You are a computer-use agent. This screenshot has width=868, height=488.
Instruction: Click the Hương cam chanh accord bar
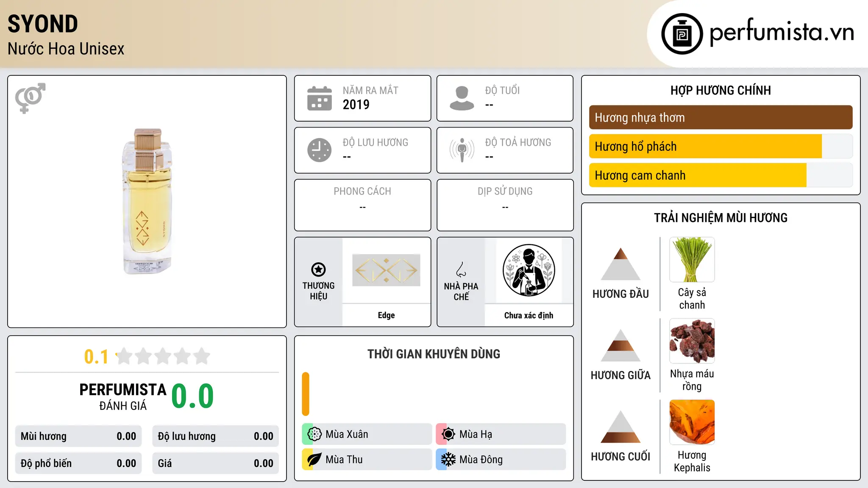(721, 175)
